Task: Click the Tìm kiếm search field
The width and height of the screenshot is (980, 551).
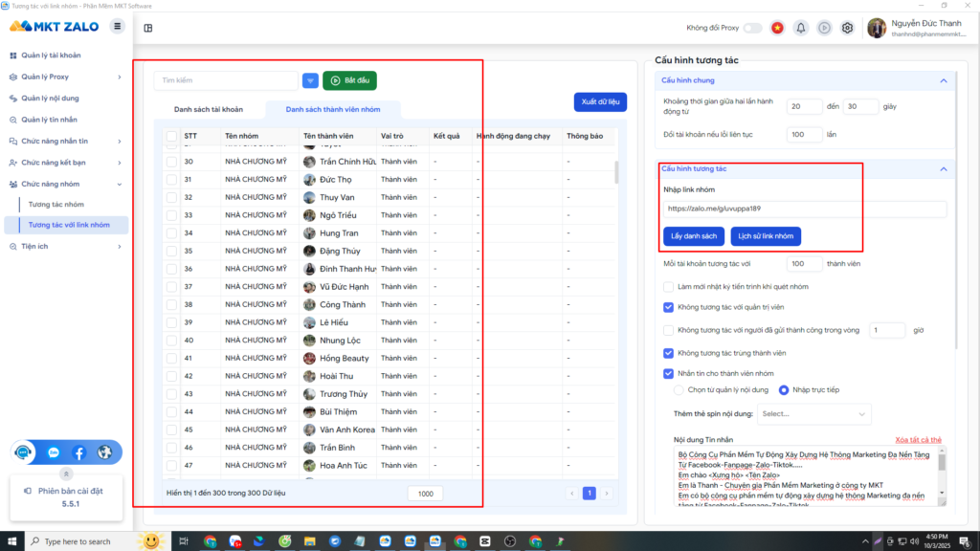Action: [x=226, y=80]
